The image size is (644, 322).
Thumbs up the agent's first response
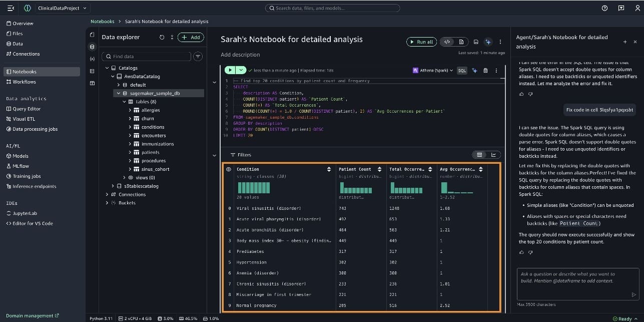coord(521,94)
